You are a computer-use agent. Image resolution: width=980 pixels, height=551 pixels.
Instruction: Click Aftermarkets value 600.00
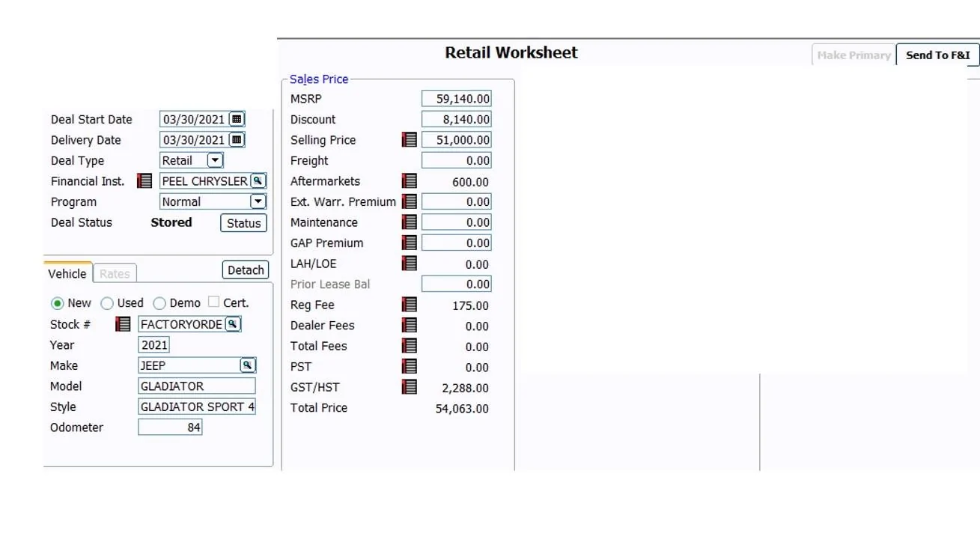(470, 182)
